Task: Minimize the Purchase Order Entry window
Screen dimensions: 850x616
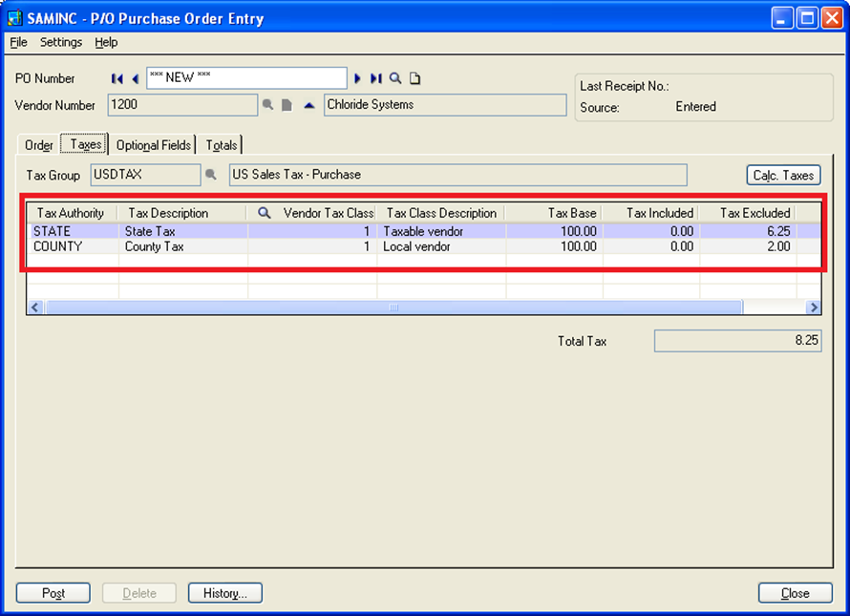Action: (781, 18)
